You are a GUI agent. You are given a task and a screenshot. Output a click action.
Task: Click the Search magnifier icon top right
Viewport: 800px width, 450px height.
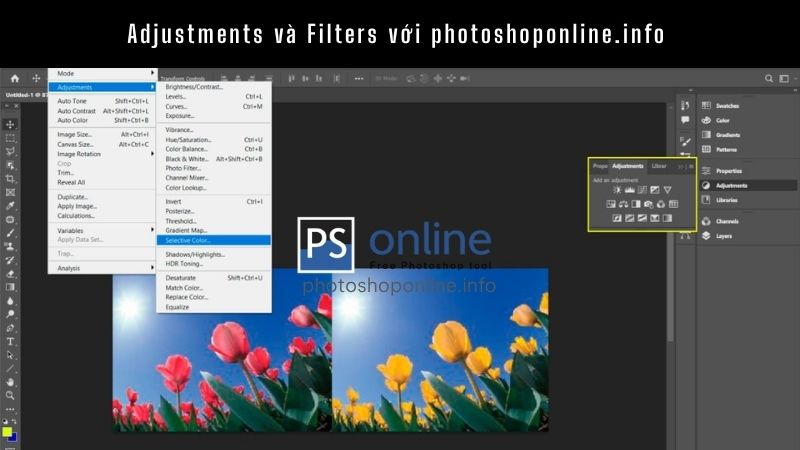click(x=768, y=79)
